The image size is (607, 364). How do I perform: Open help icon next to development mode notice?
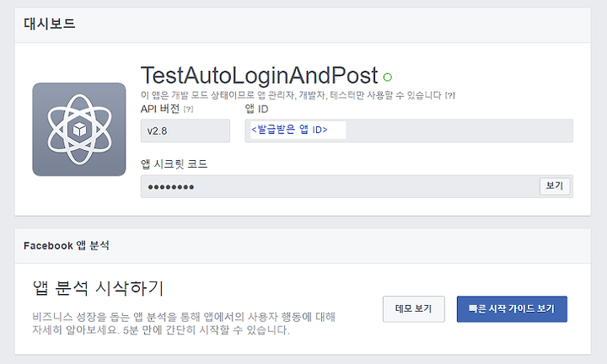click(450, 95)
